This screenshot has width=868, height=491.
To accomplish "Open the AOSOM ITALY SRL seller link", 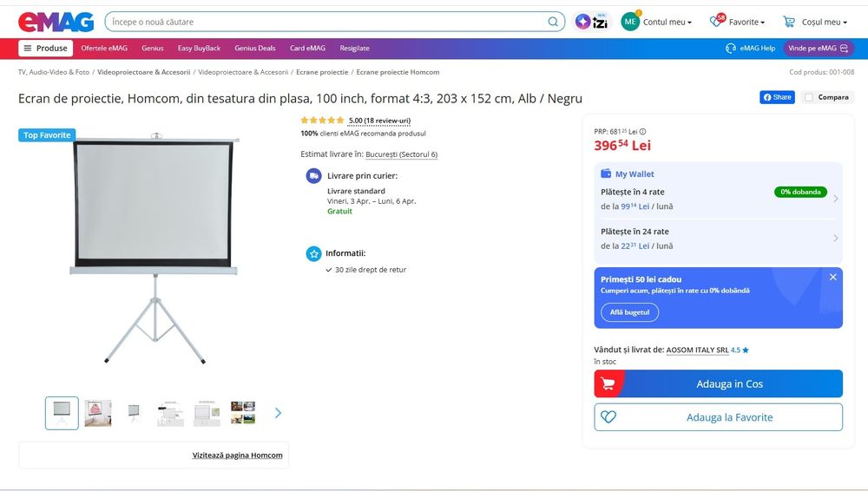I will [x=698, y=350].
